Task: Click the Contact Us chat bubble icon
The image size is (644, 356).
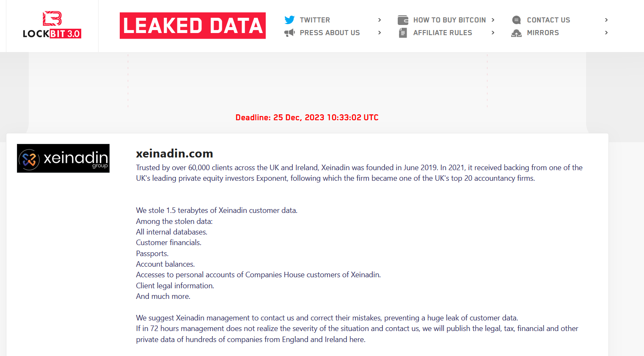Action: 516,20
